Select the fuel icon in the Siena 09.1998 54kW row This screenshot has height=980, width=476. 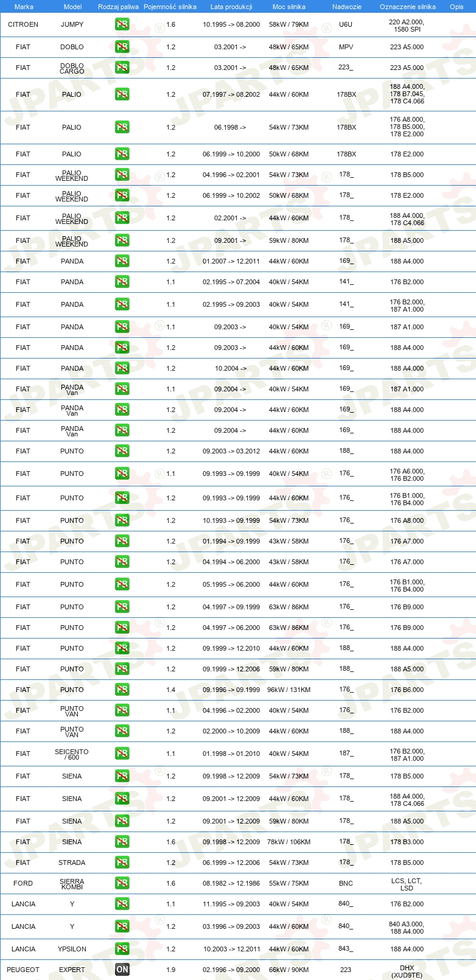click(x=122, y=776)
